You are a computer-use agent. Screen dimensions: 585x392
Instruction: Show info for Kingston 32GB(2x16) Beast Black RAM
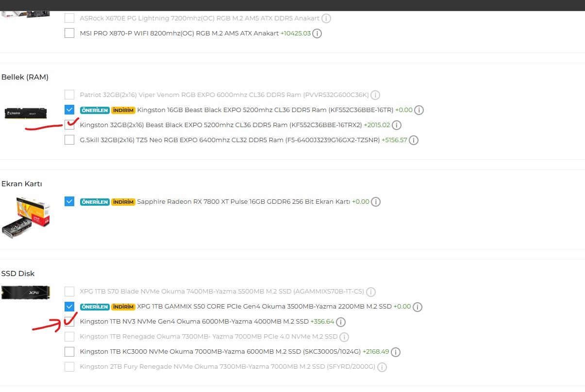tap(397, 125)
